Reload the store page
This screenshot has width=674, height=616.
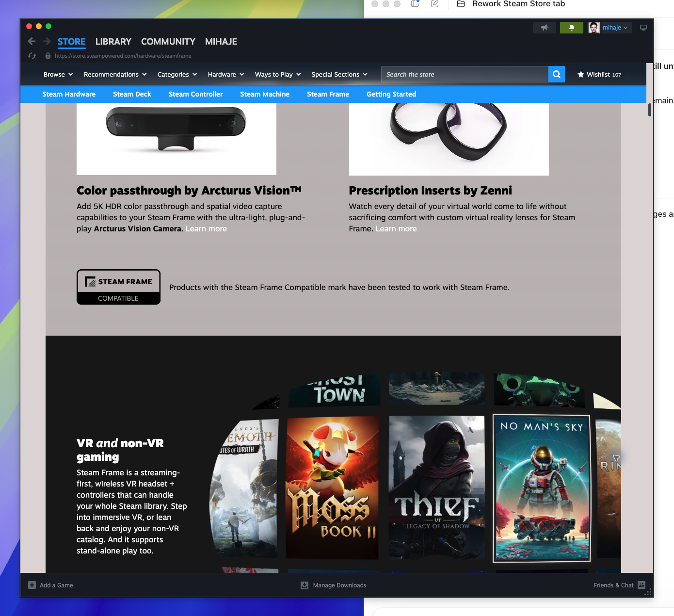(32, 56)
